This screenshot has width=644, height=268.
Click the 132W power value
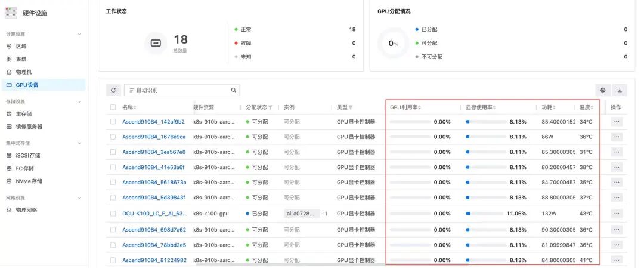[x=549, y=214]
